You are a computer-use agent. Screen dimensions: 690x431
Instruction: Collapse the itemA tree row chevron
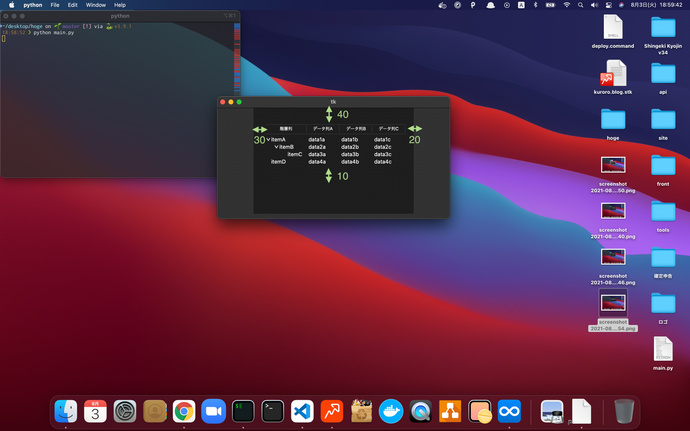pyautogui.click(x=268, y=140)
